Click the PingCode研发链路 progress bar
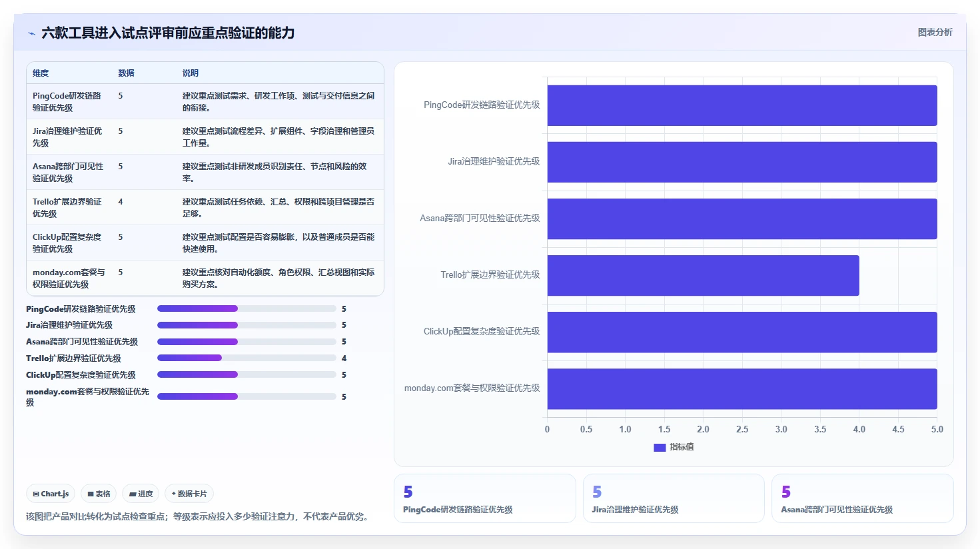The width and height of the screenshot is (980, 549). click(x=246, y=308)
